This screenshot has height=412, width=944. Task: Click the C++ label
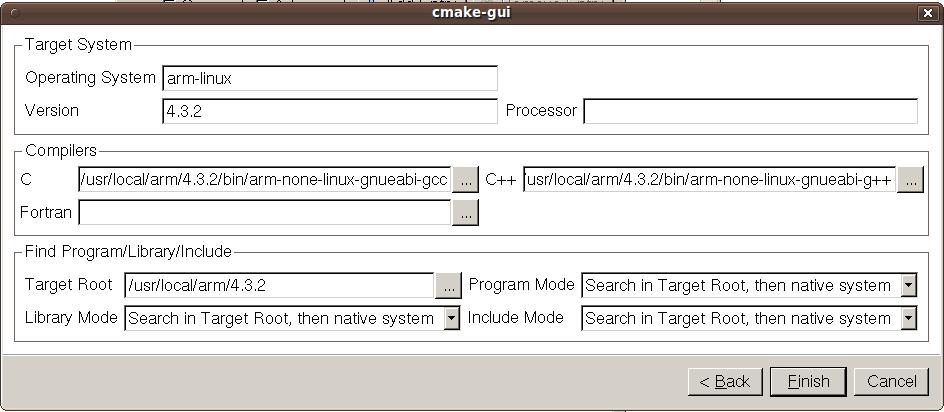tap(501, 179)
